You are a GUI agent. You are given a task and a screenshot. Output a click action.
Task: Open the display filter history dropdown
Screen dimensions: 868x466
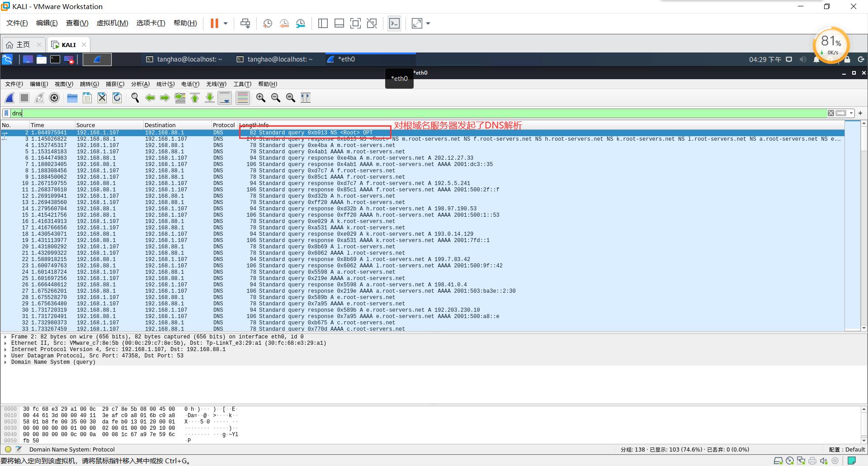851,113
